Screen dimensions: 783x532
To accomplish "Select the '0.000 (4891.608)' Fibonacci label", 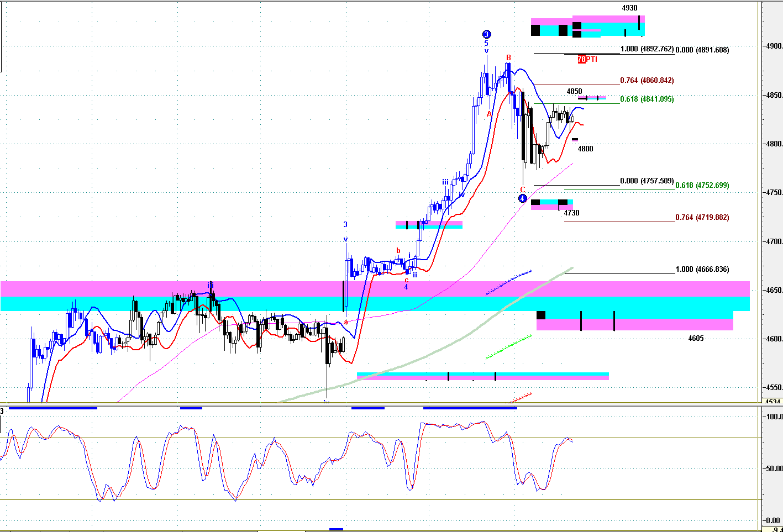I will pyautogui.click(x=702, y=50).
